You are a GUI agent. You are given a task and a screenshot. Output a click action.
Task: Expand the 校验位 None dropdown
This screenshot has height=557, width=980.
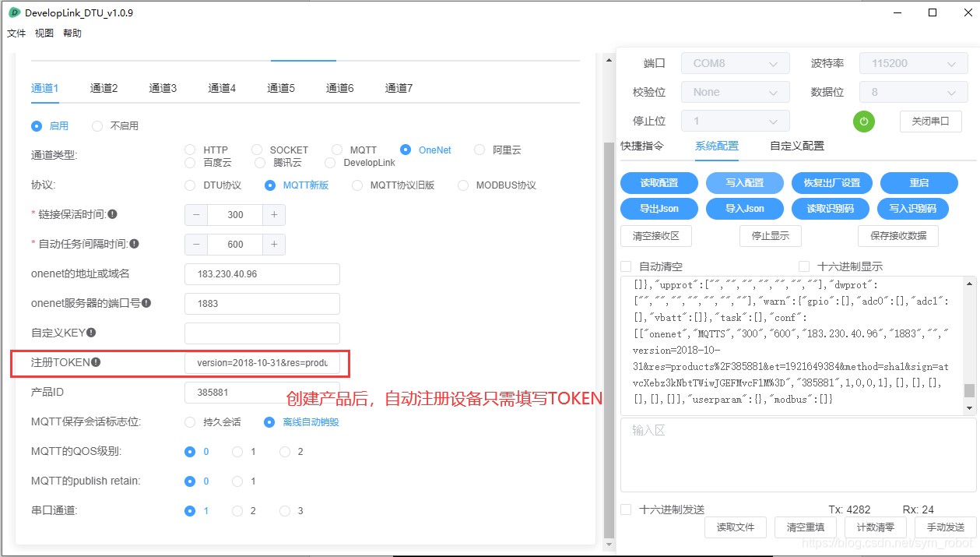(734, 92)
